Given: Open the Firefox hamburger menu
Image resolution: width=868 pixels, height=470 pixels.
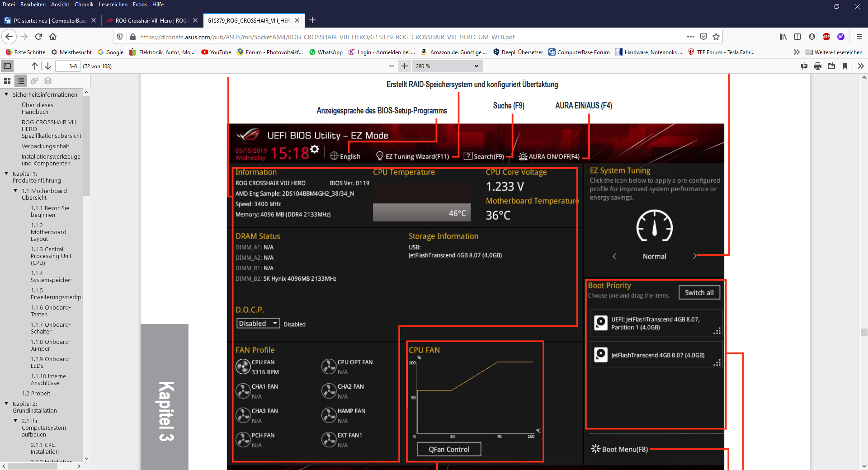Looking at the screenshot, I should [859, 37].
